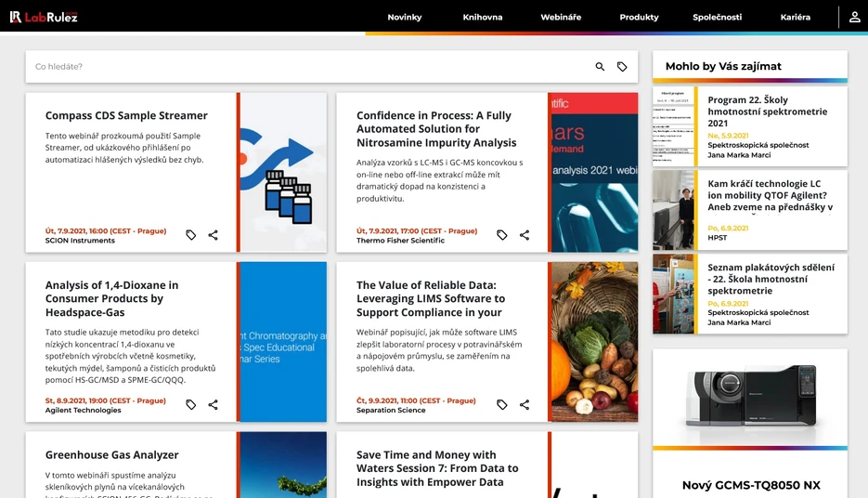Click the Greenhouse Gas Analyzer card image
This screenshot has width=868, height=498.
point(283,465)
